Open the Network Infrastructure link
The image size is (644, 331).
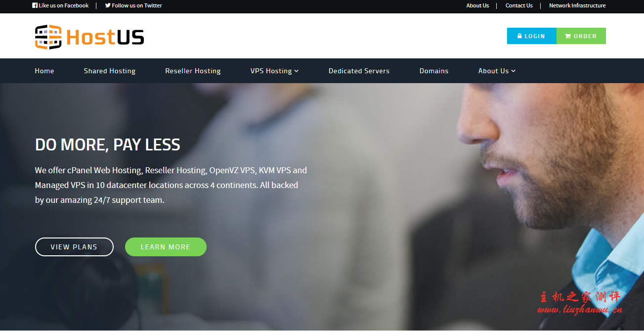coord(577,5)
